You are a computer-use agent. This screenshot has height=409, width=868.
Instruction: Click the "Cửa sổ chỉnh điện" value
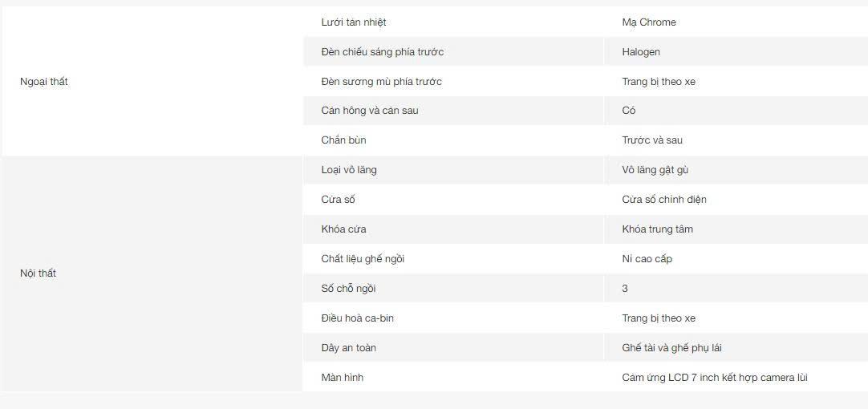[x=664, y=200]
